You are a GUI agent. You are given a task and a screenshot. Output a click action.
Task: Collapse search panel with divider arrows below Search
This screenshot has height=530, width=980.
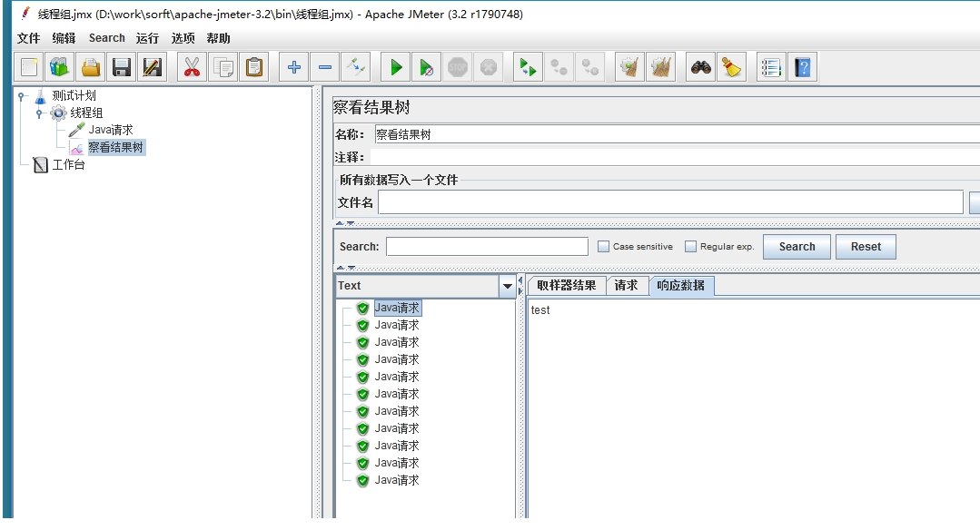pos(345,268)
